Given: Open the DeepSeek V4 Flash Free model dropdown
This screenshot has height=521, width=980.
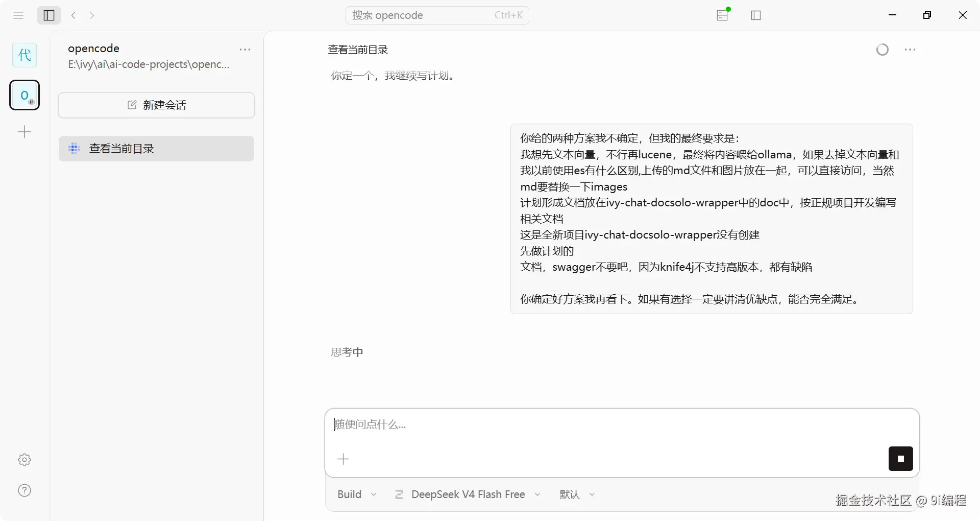Looking at the screenshot, I should click(468, 494).
